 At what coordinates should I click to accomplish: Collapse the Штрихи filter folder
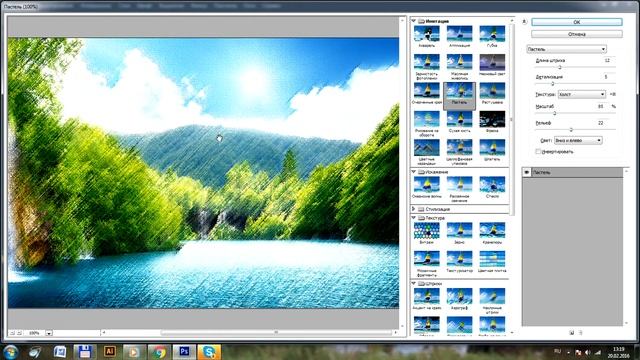click(413, 283)
